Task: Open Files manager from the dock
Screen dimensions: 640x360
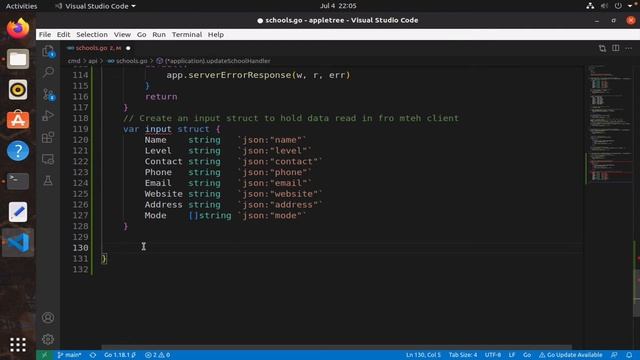Action: click(18, 59)
